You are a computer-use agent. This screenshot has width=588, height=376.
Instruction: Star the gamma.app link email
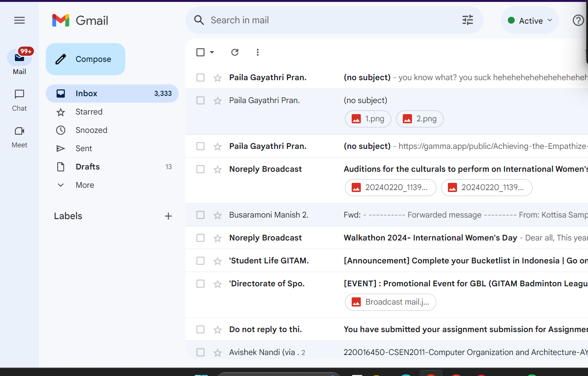coord(218,147)
